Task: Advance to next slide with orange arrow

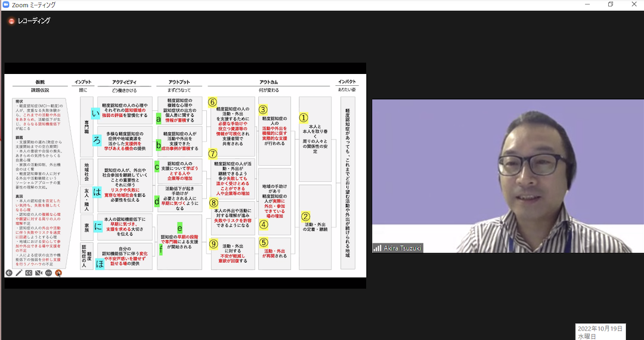Action: tap(58, 273)
